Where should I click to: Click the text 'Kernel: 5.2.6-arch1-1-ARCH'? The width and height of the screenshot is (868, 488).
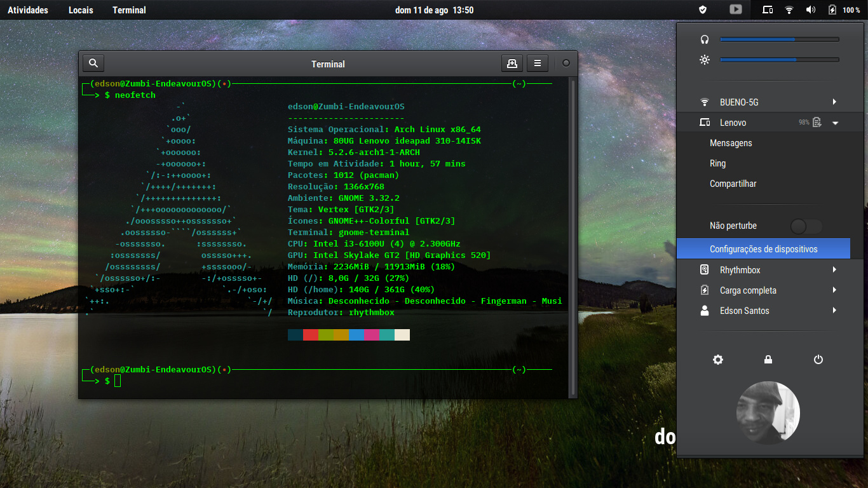(x=354, y=152)
